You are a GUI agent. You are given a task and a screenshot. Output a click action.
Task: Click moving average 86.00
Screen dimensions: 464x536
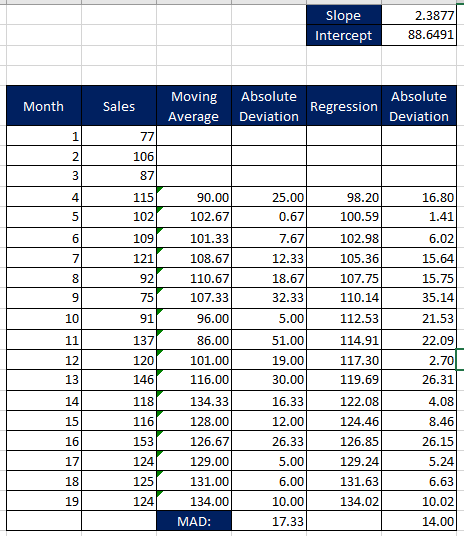coord(194,339)
